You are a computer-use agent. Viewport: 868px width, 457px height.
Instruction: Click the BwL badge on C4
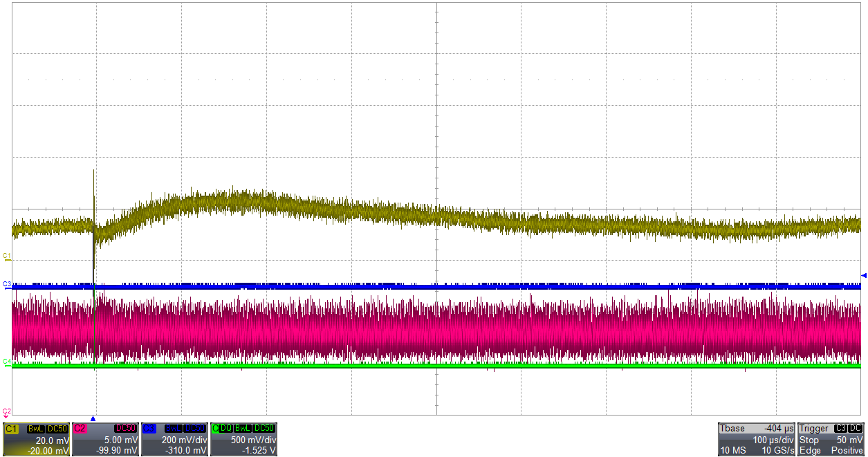(242, 429)
